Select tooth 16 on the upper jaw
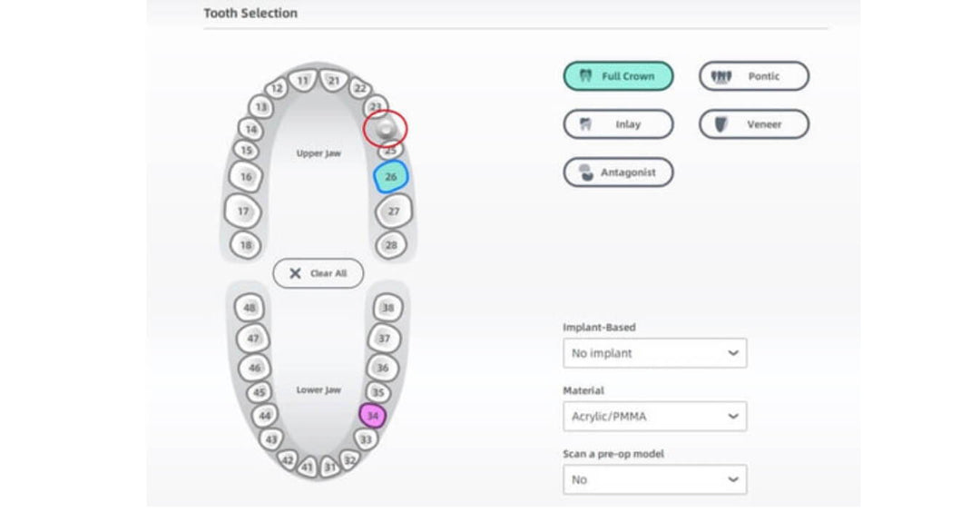 pos(244,176)
